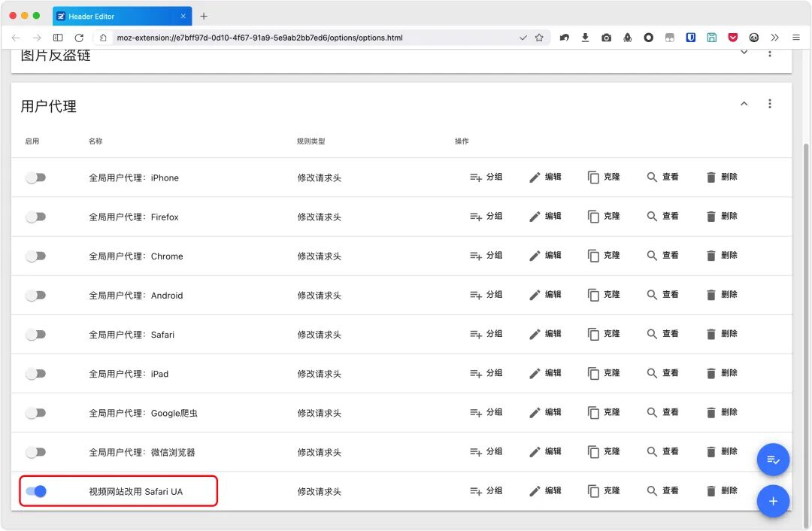This screenshot has width=812, height=531.
Task: Open the URL bar history dropdown arrow
Action: coord(523,38)
